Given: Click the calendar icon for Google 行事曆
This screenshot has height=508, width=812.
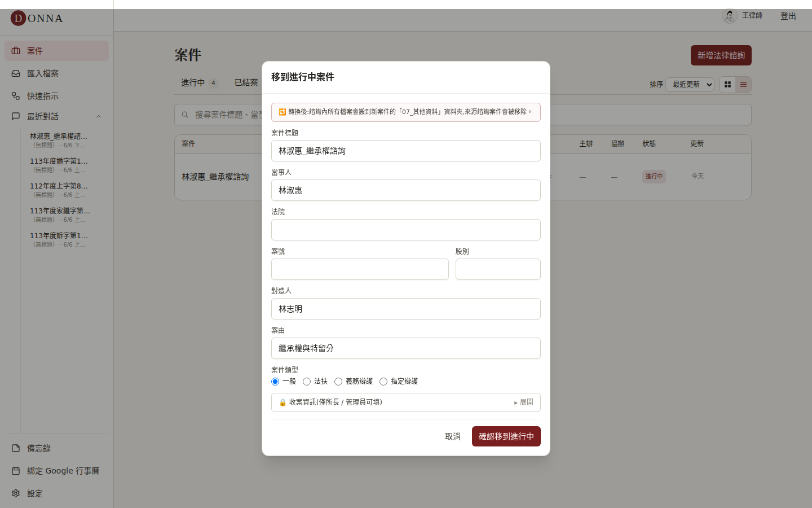Looking at the screenshot, I should 16,471.
